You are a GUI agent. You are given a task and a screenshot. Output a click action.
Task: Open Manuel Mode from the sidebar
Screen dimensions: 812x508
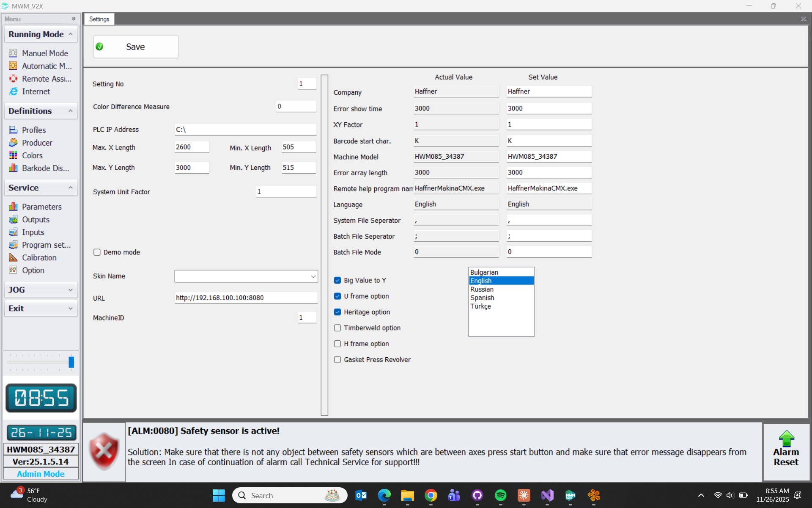pos(44,53)
